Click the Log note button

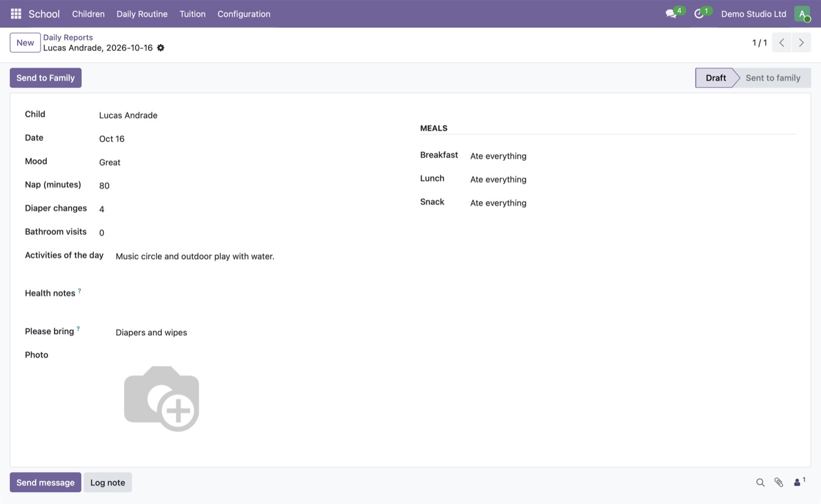click(108, 482)
